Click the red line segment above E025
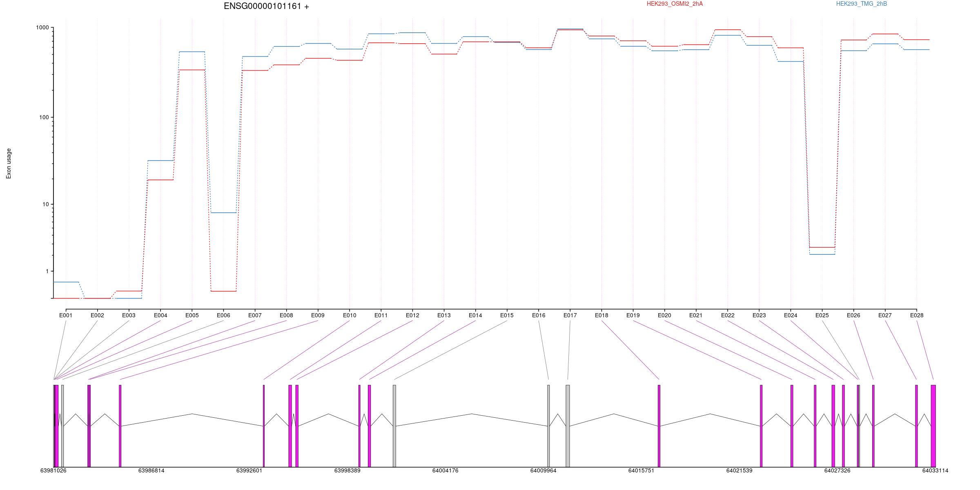Screen dimensions: 980x490 point(822,247)
